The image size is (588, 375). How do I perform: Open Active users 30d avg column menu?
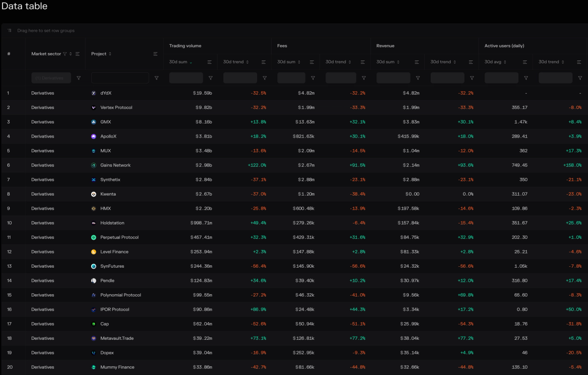[525, 62]
